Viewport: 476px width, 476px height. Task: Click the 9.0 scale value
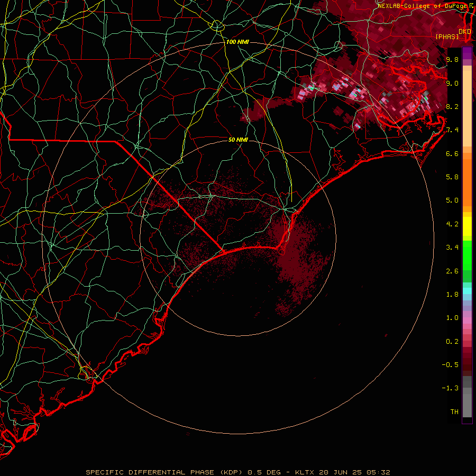coord(452,83)
